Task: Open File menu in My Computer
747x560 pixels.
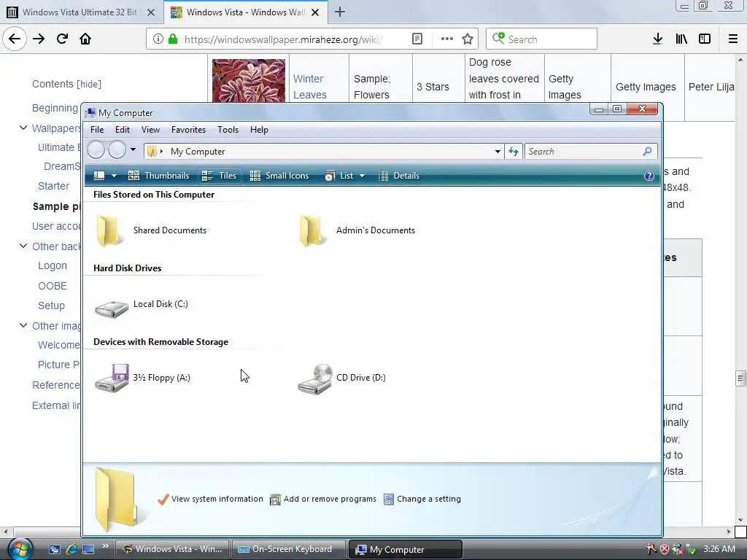Action: point(97,130)
